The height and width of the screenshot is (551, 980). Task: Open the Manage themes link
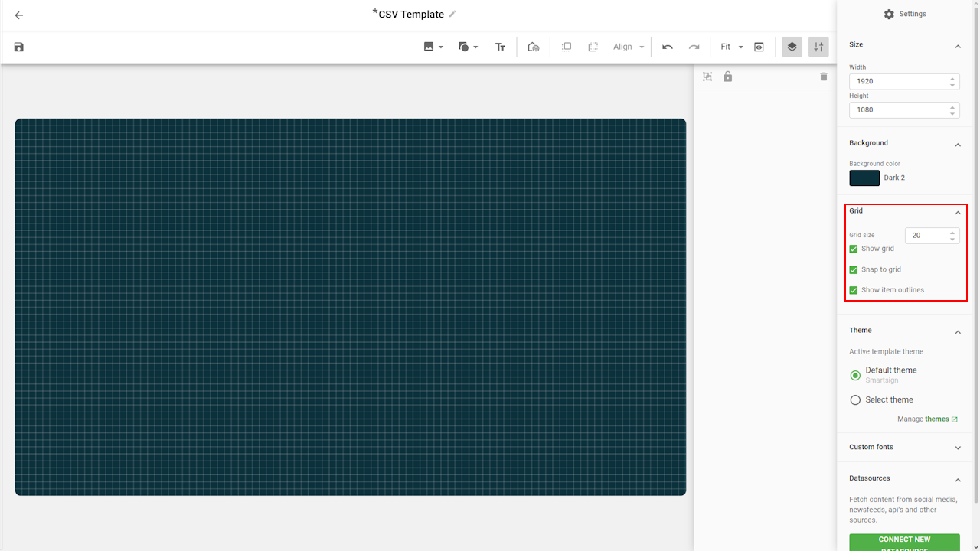[x=936, y=419]
